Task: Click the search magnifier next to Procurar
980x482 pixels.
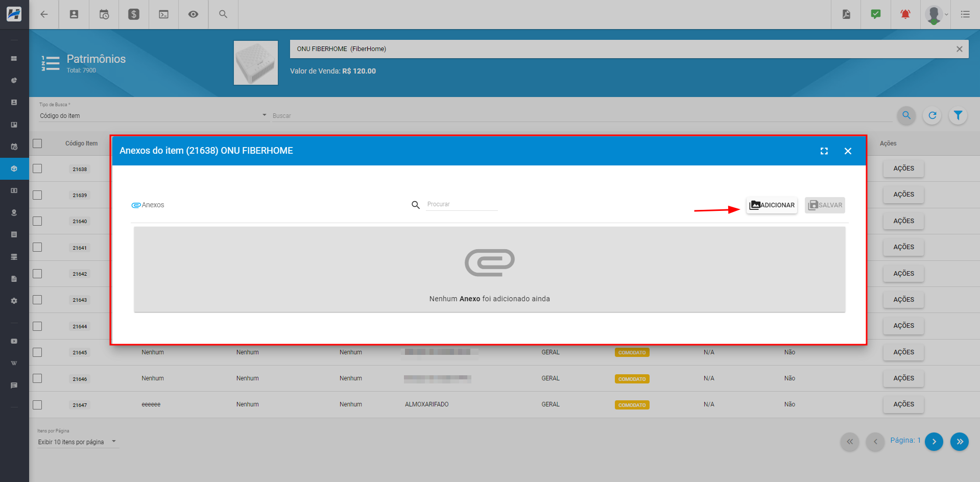Action: (416, 205)
